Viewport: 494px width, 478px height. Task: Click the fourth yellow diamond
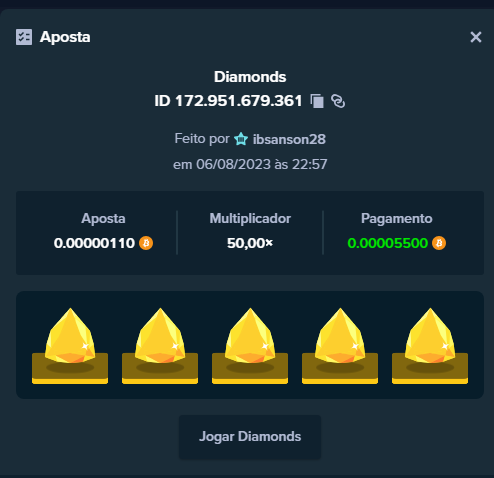pyautogui.click(x=340, y=336)
